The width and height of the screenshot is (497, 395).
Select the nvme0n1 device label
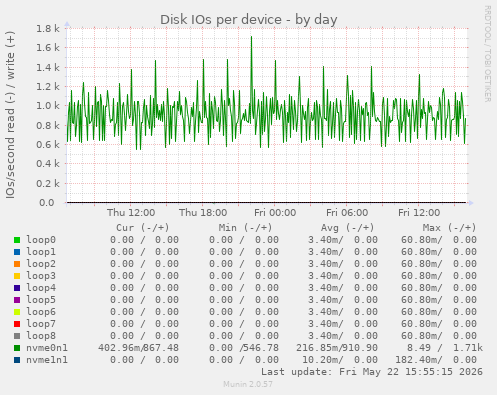click(x=47, y=348)
